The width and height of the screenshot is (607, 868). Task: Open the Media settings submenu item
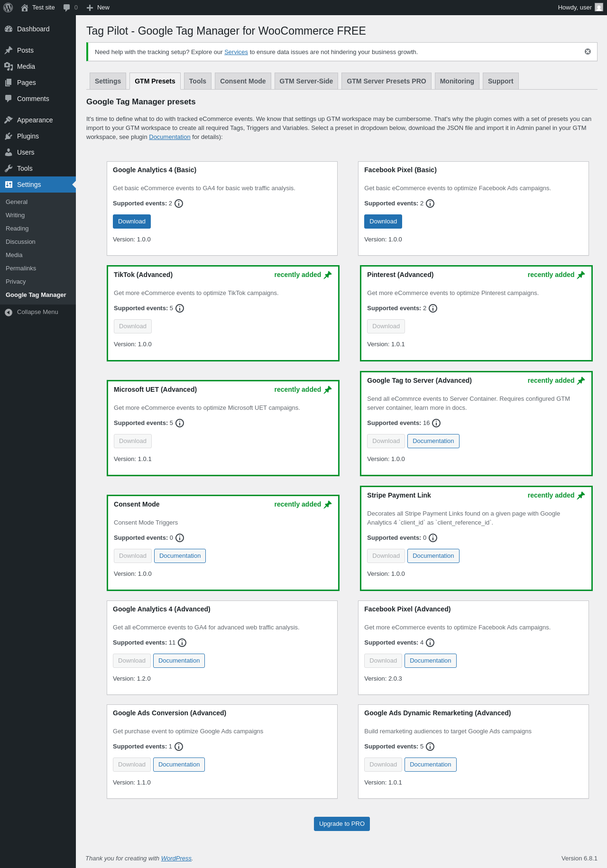(x=38, y=255)
